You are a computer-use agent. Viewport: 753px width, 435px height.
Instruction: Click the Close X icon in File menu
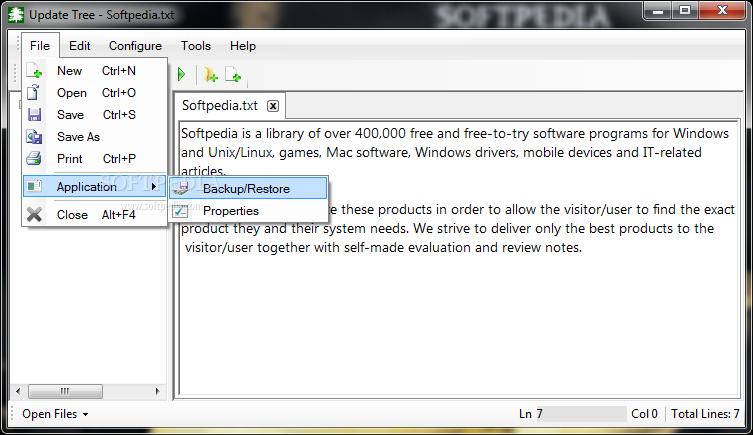coord(34,214)
